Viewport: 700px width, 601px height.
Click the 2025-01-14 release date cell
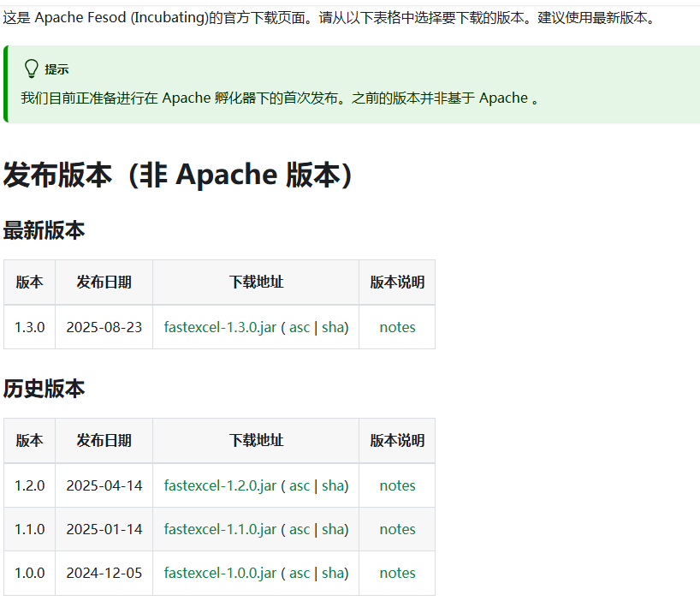(x=104, y=529)
